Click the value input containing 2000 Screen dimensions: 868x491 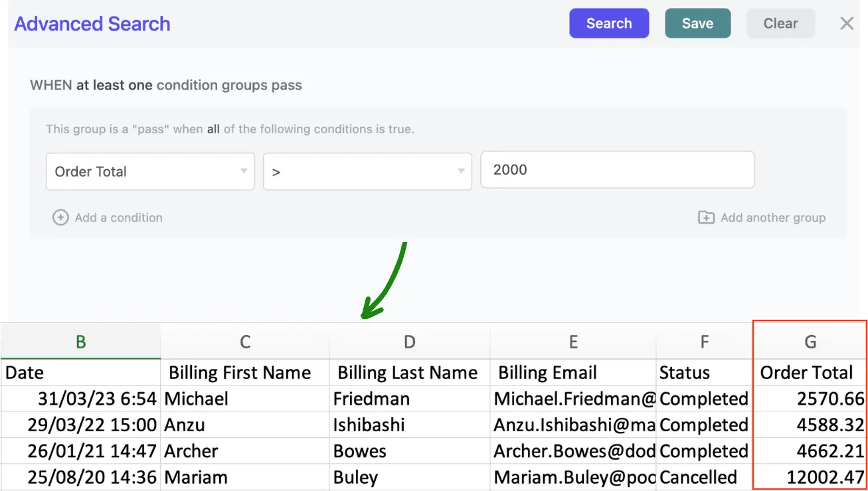click(x=618, y=170)
